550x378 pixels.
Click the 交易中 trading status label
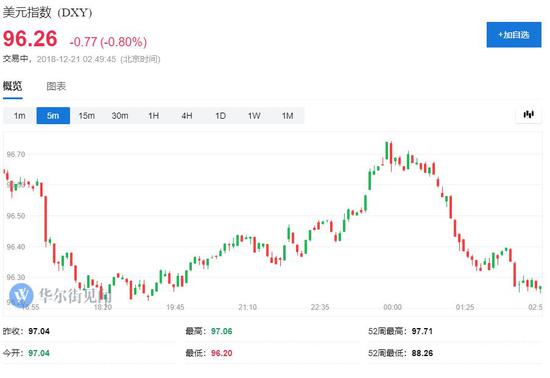pos(15,59)
